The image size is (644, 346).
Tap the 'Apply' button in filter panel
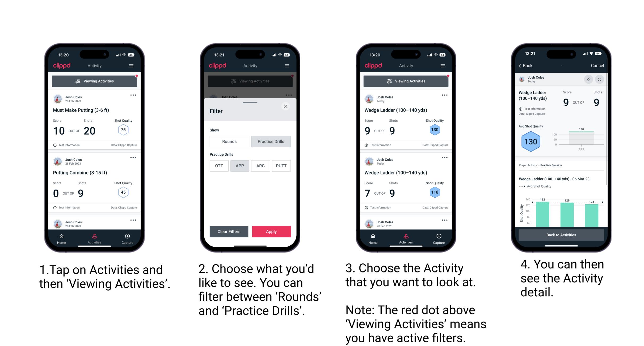pos(271,232)
